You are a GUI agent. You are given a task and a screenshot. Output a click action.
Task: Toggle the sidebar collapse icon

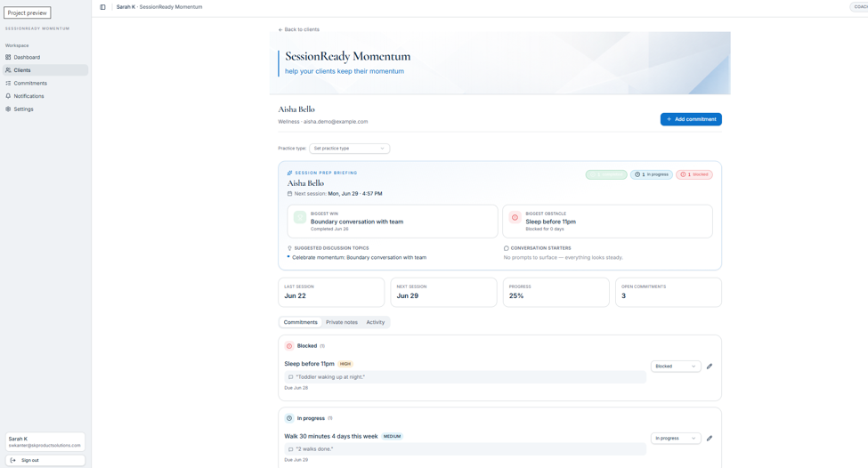102,7
